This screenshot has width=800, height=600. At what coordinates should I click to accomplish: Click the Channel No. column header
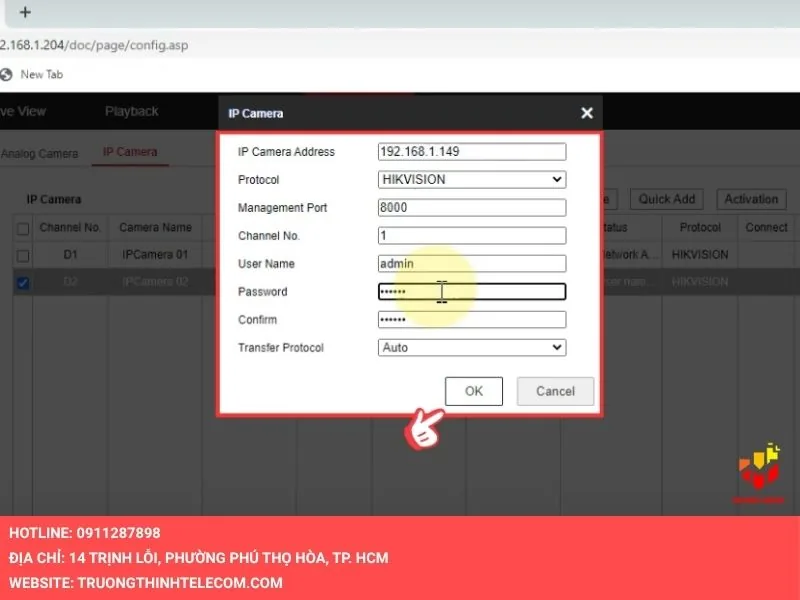tap(70, 228)
